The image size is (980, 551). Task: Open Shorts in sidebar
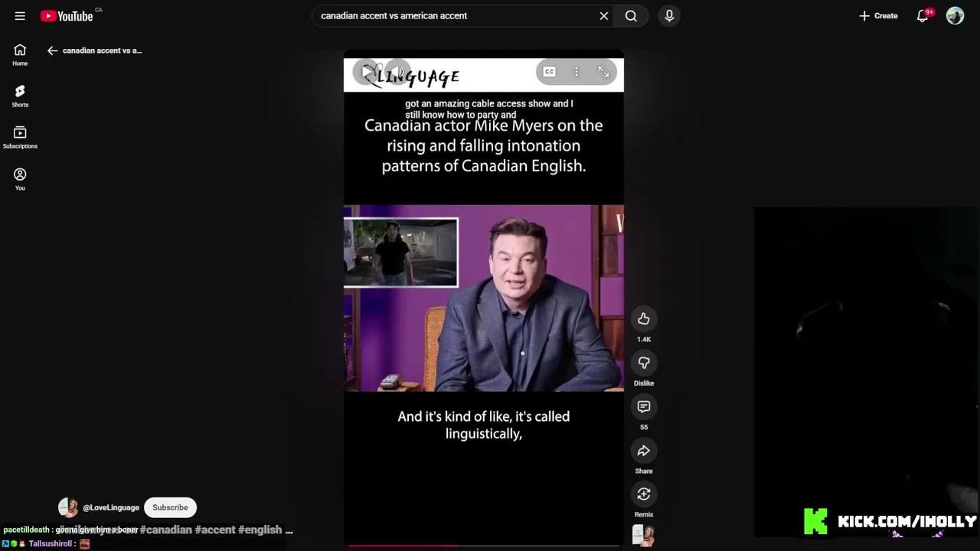click(20, 96)
